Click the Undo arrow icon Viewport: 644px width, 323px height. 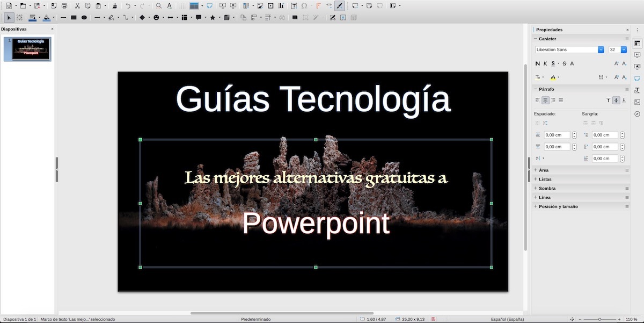[x=128, y=6]
